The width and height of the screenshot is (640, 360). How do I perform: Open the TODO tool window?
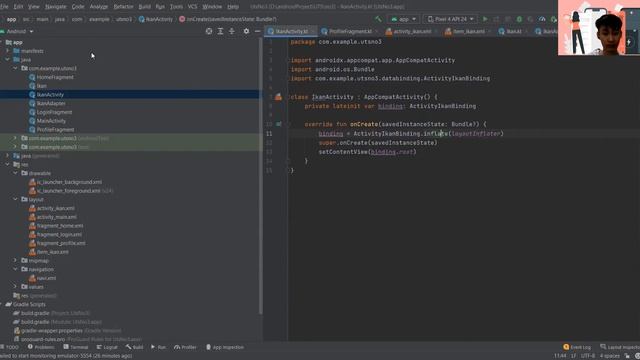(x=10, y=347)
